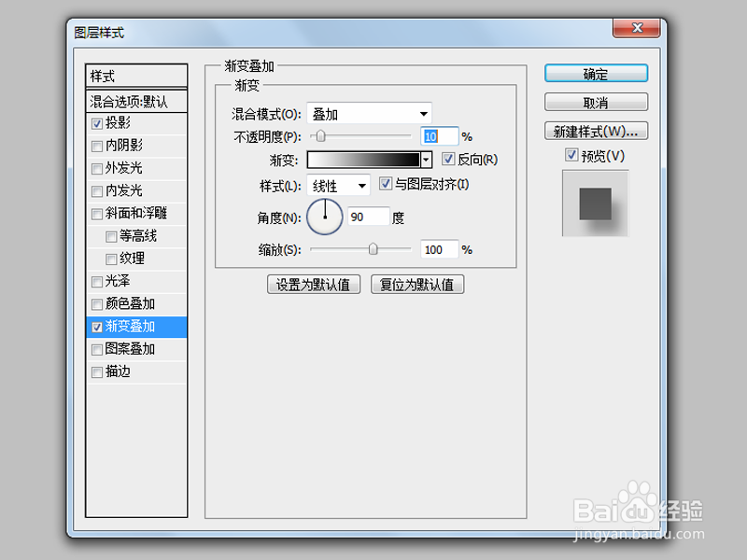Enable the 内阴影 style checkbox
747x560 pixels.
pyautogui.click(x=96, y=146)
